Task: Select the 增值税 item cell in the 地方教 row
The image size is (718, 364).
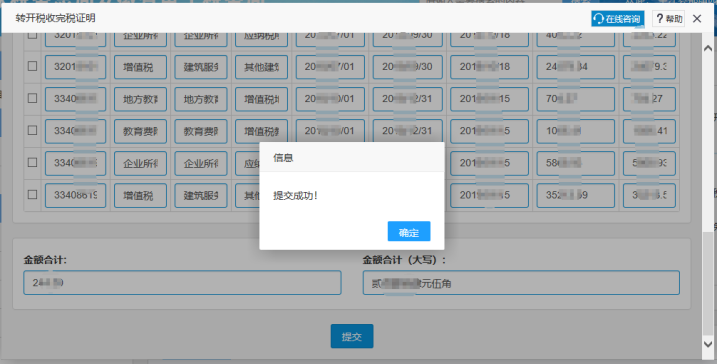Action: tap(261, 99)
